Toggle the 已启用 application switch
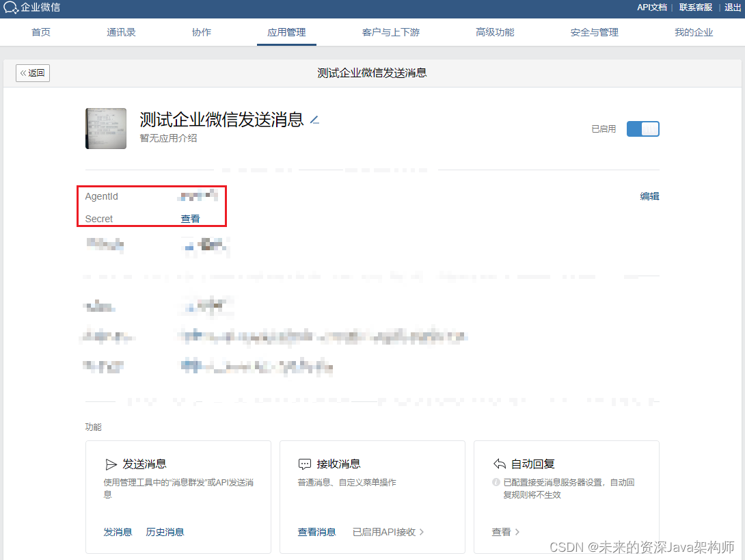The width and height of the screenshot is (745, 560). point(643,129)
